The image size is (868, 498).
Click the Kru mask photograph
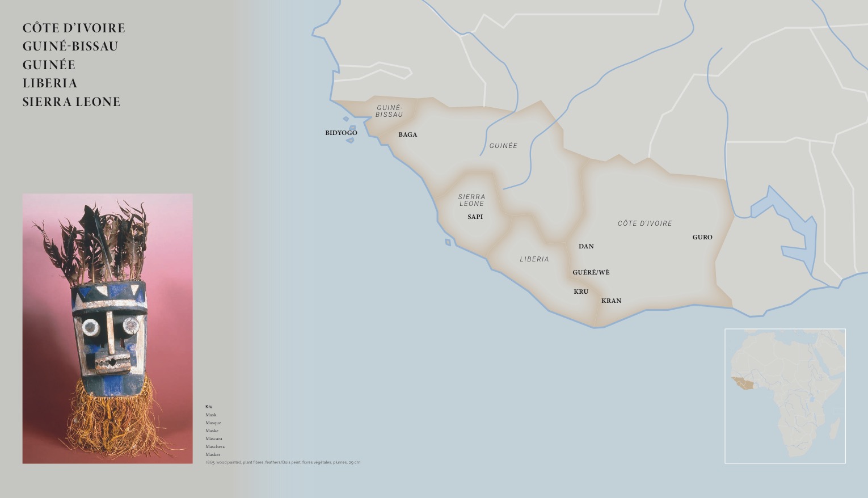(107, 328)
